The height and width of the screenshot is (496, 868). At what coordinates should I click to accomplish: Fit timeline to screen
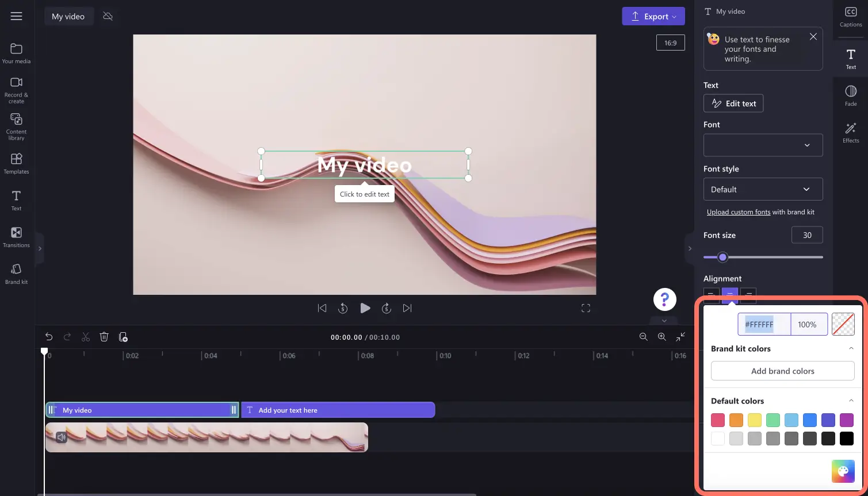[x=680, y=337]
